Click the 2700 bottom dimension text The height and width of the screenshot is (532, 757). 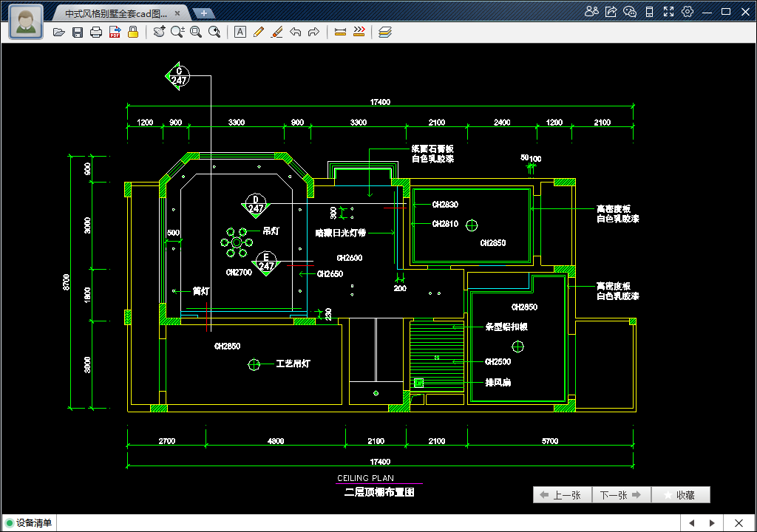[x=166, y=441]
